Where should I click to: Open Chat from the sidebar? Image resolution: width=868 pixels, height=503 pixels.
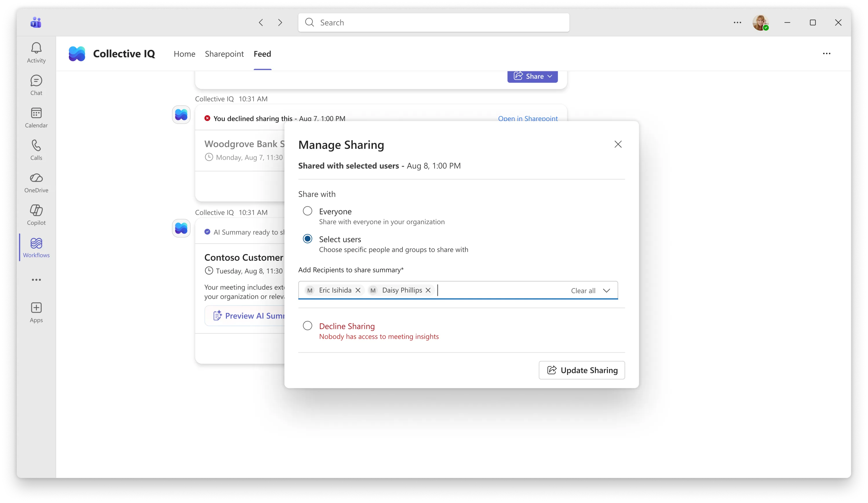[36, 85]
